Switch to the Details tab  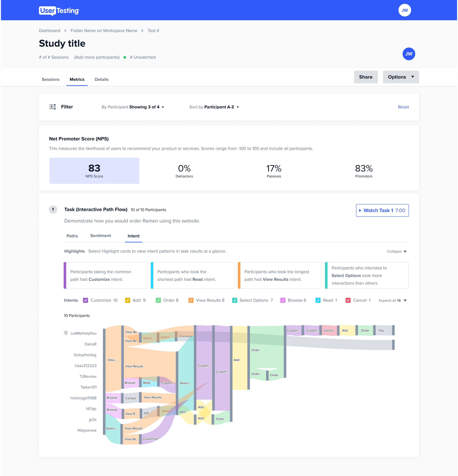pos(102,79)
